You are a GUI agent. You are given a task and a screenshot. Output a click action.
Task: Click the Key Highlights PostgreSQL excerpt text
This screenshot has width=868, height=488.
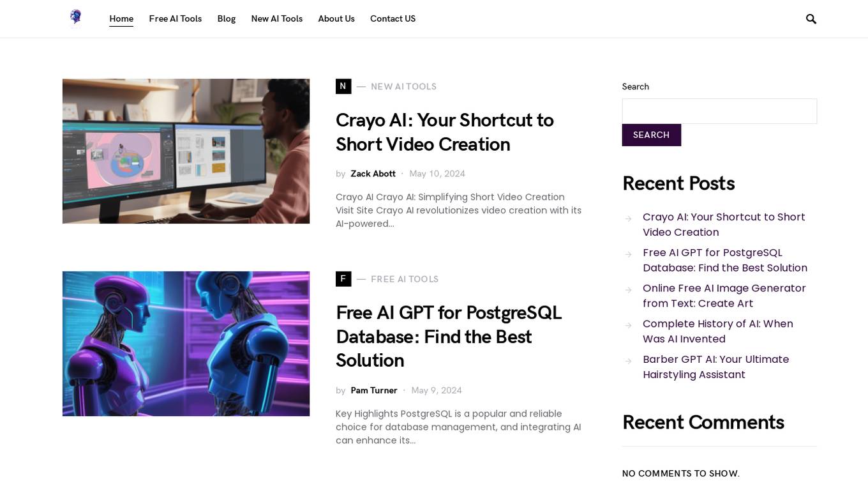458,427
